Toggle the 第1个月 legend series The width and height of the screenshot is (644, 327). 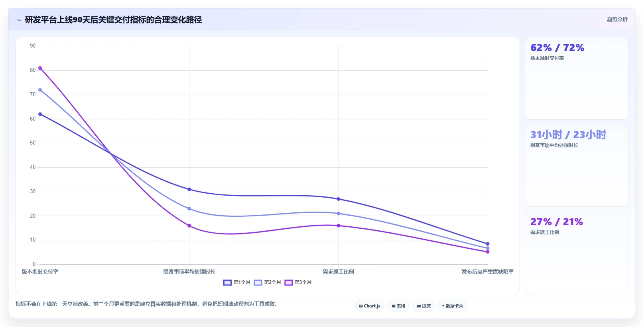coord(237,282)
